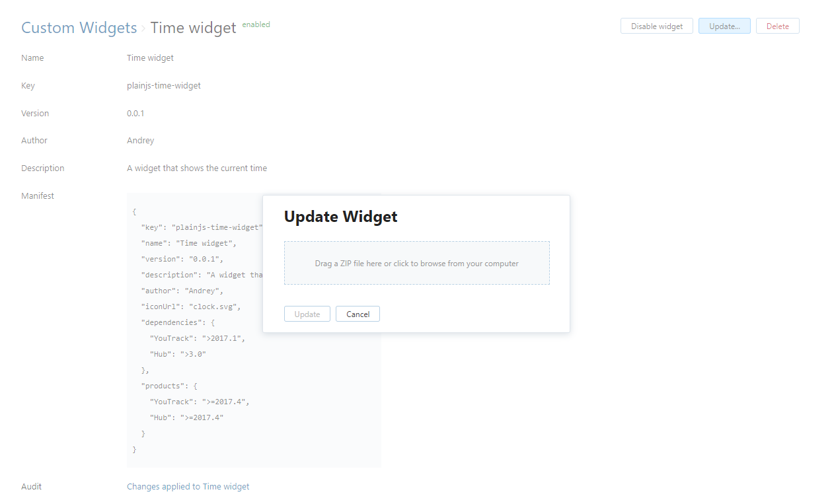
Task: Click the Disable widget button
Action: [x=656, y=26]
